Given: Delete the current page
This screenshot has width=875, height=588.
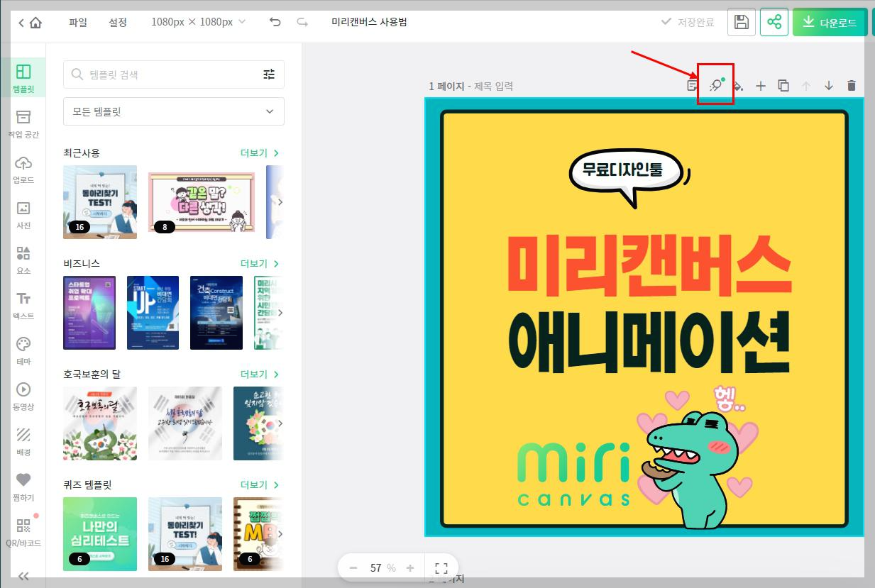Looking at the screenshot, I should (x=852, y=85).
